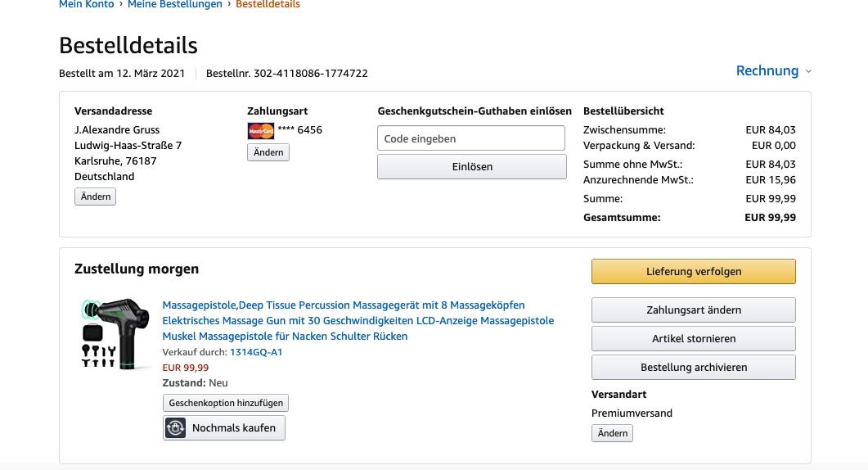
Task: Click Ändern under Versandart
Action: click(x=612, y=433)
